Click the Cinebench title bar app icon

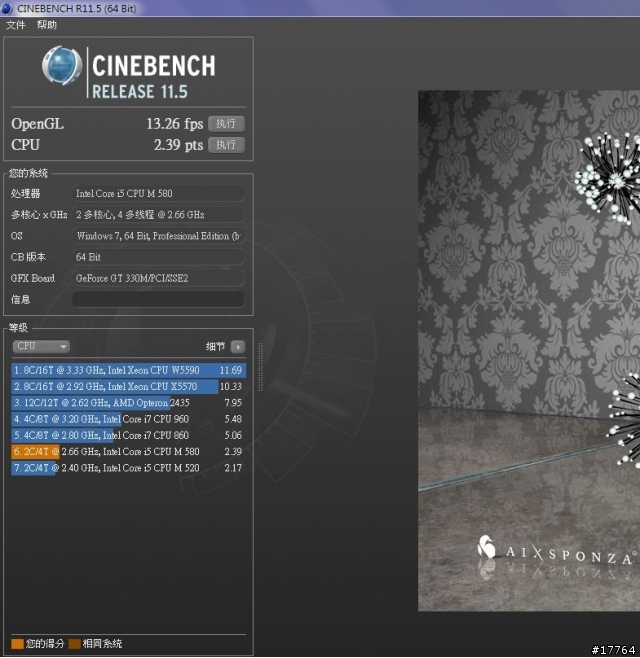point(7,8)
